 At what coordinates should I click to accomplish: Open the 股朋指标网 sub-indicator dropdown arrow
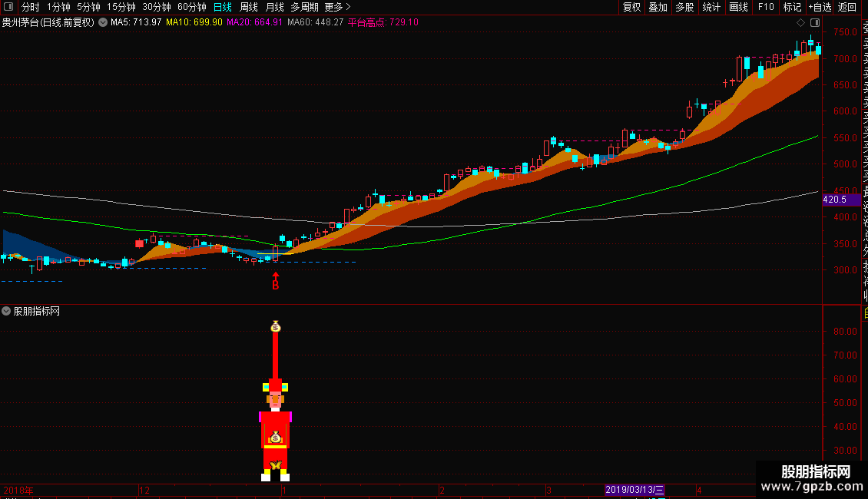tap(6, 312)
